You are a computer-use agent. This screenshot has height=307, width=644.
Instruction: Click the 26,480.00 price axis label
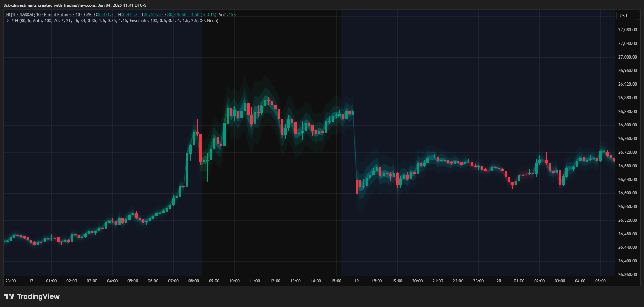coord(628,234)
